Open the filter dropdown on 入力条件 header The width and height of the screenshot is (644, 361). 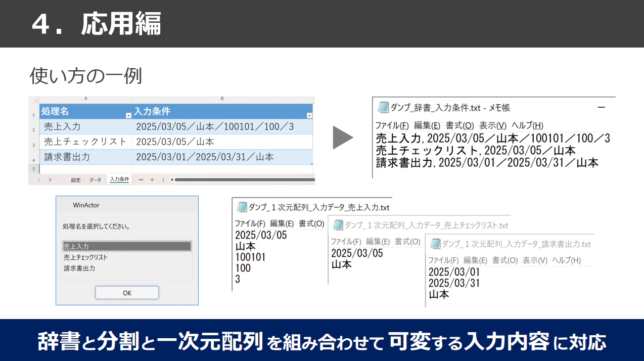pos(309,116)
